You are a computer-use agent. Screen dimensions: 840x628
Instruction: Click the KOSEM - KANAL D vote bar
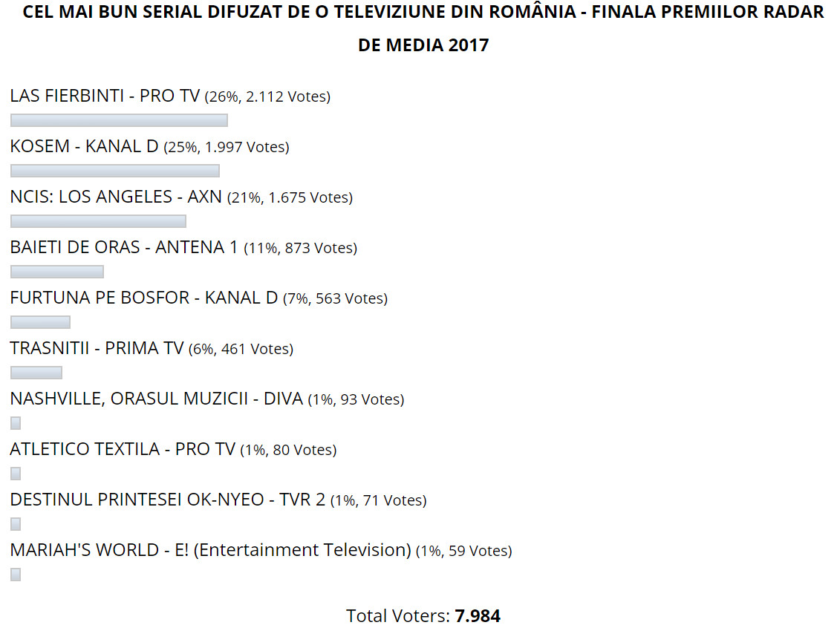coord(114,171)
